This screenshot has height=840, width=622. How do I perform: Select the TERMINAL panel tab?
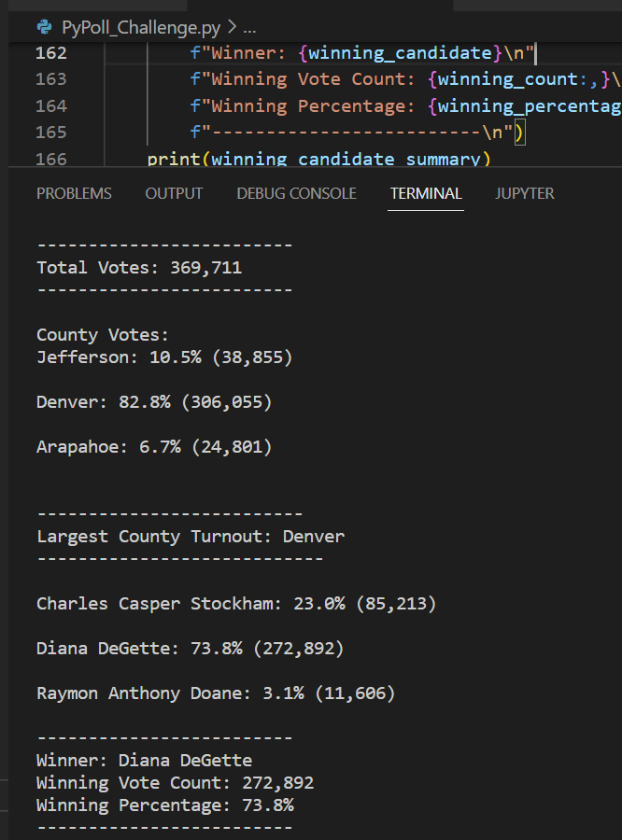tap(425, 193)
